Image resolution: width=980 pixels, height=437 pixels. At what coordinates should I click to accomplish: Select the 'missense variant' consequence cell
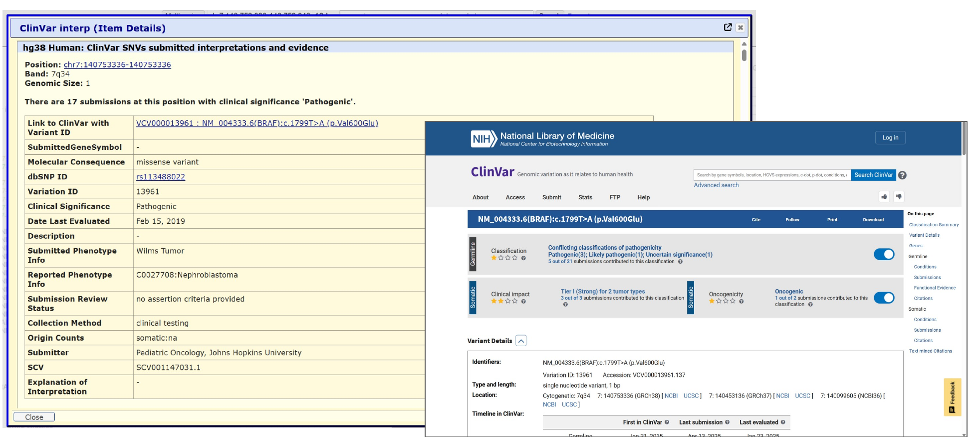(x=167, y=162)
